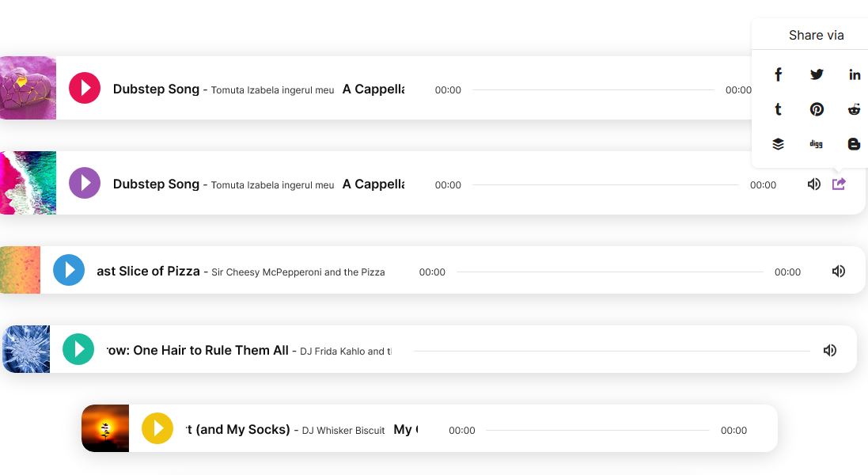The width and height of the screenshot is (868, 475).
Task: Share on Reddit icon
Action: (x=855, y=109)
